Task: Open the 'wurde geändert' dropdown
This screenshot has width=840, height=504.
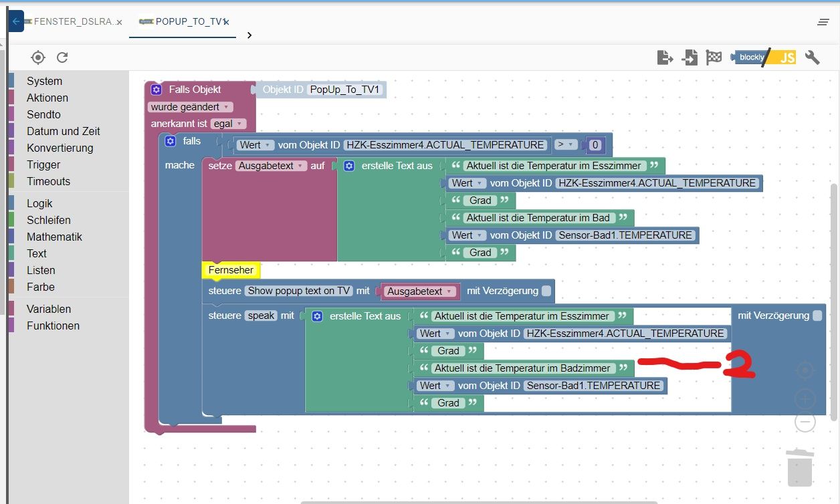Action: 191,107
